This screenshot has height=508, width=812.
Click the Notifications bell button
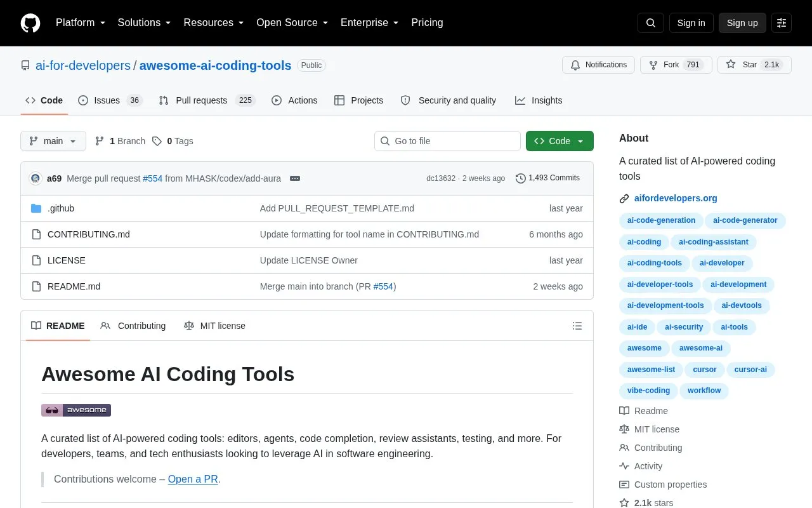pos(598,65)
